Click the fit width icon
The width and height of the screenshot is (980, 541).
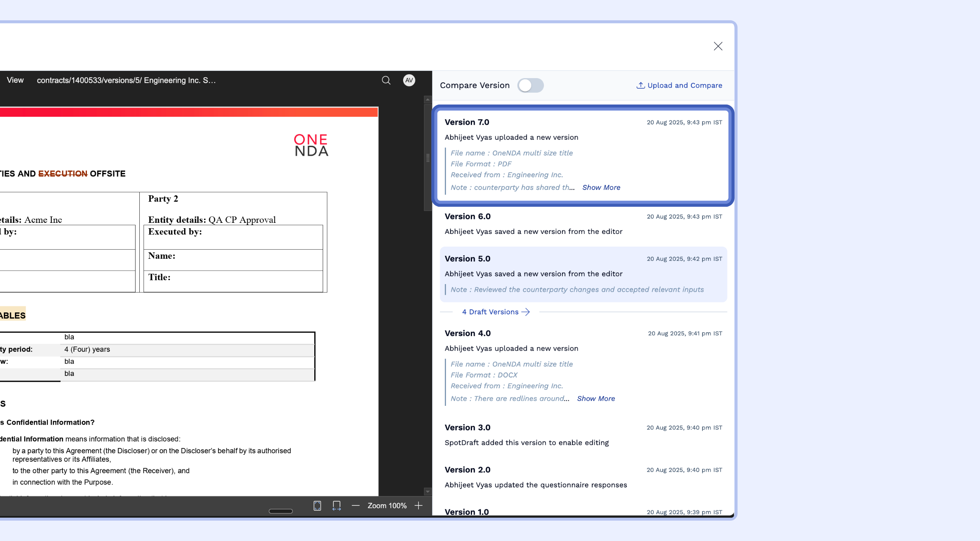point(336,505)
